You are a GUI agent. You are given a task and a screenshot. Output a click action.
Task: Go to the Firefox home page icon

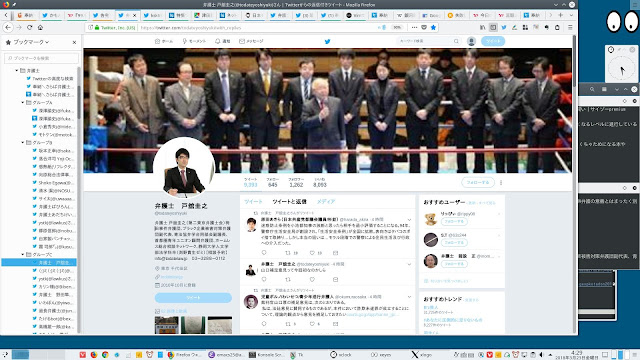[x=40, y=27]
